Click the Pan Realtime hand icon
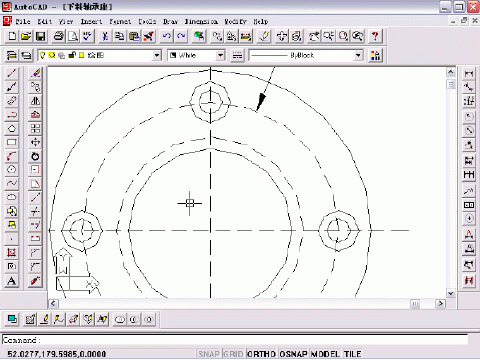 (314, 36)
